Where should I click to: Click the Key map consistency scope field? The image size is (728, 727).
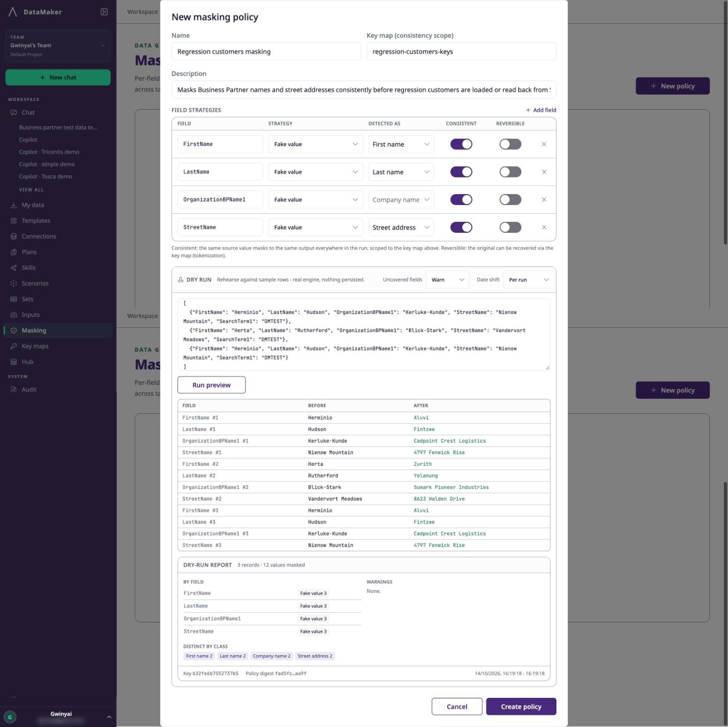point(461,51)
